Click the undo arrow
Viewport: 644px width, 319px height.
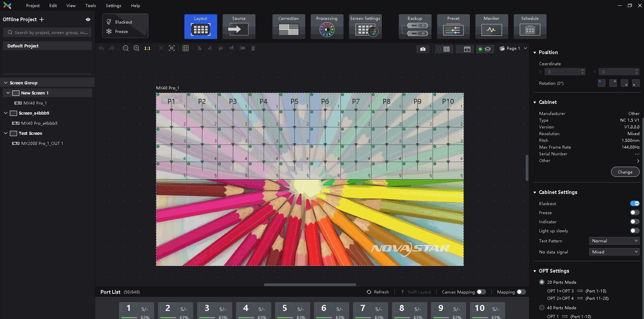[101, 48]
